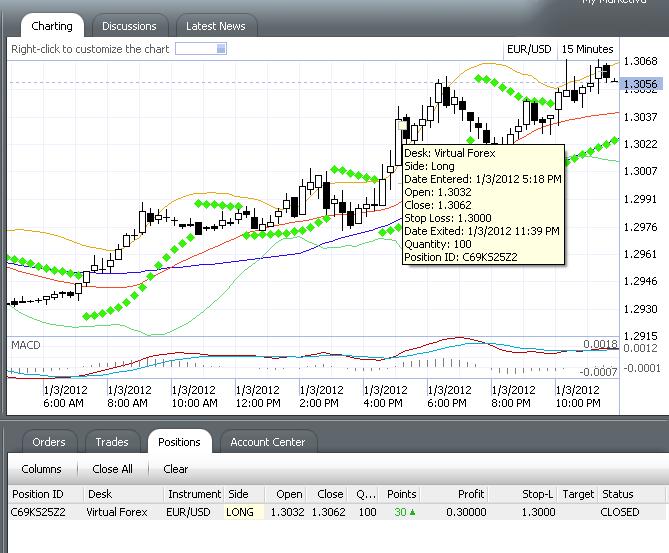Click the close price 1.3062 cell
The width and height of the screenshot is (669, 553).
[x=328, y=512]
